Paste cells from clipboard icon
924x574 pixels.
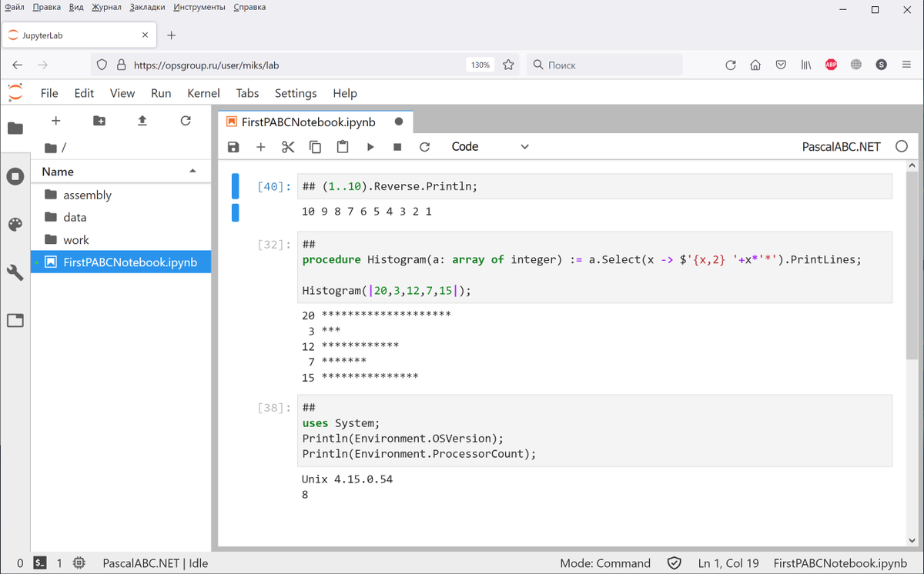(343, 147)
